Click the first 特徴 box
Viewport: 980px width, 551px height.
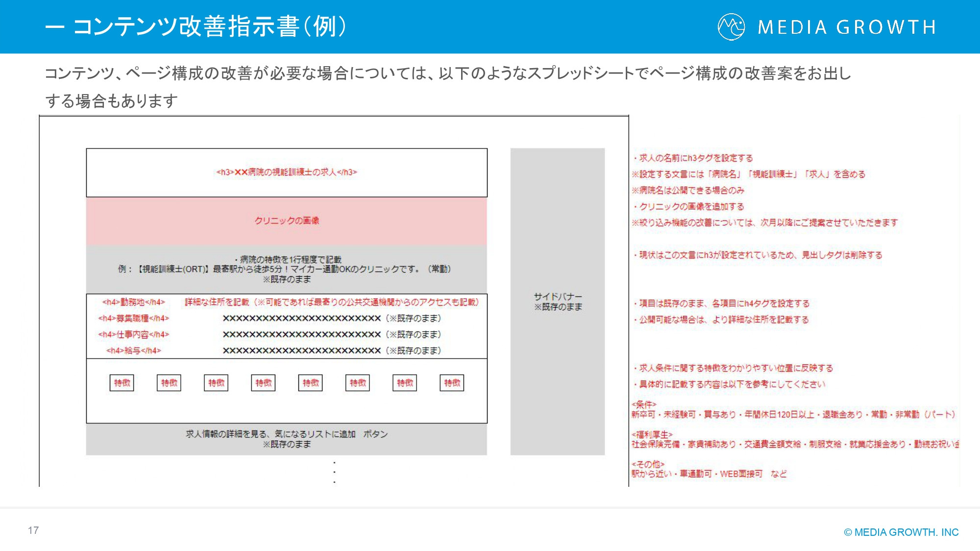click(x=122, y=383)
